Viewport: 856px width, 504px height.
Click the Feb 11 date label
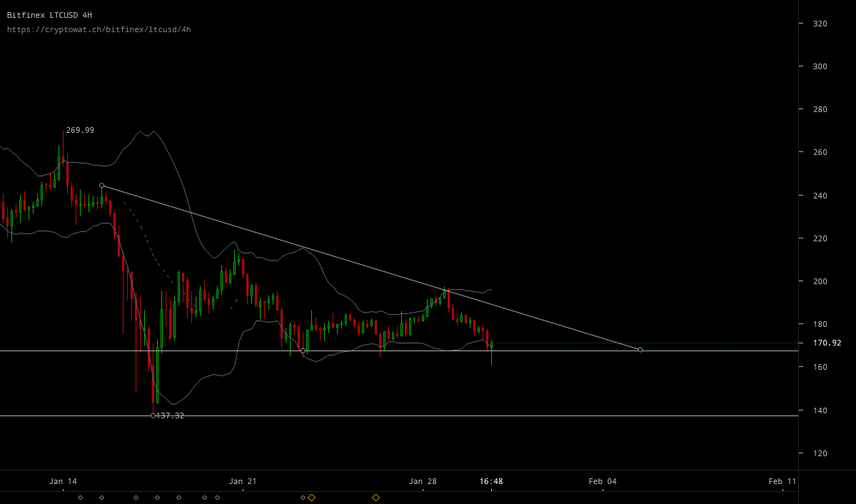click(x=782, y=481)
